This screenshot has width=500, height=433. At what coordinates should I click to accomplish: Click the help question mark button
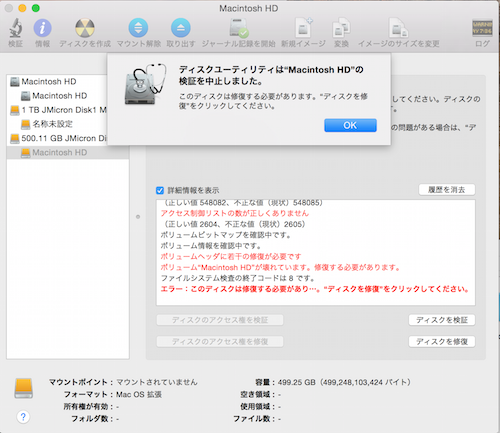[23, 417]
